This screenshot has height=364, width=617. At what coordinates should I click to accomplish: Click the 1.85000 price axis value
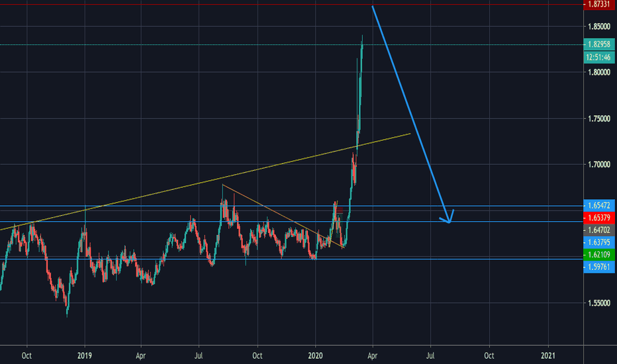click(x=599, y=26)
